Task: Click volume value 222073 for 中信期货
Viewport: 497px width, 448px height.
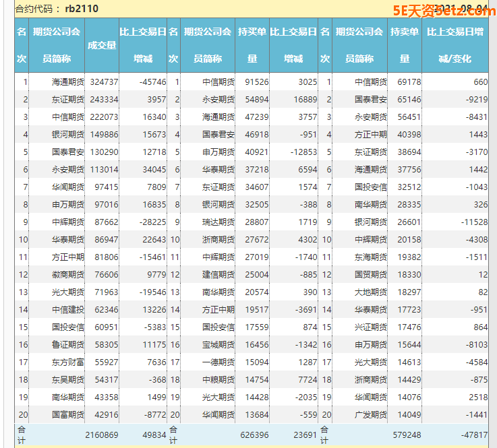Action: pyautogui.click(x=104, y=117)
